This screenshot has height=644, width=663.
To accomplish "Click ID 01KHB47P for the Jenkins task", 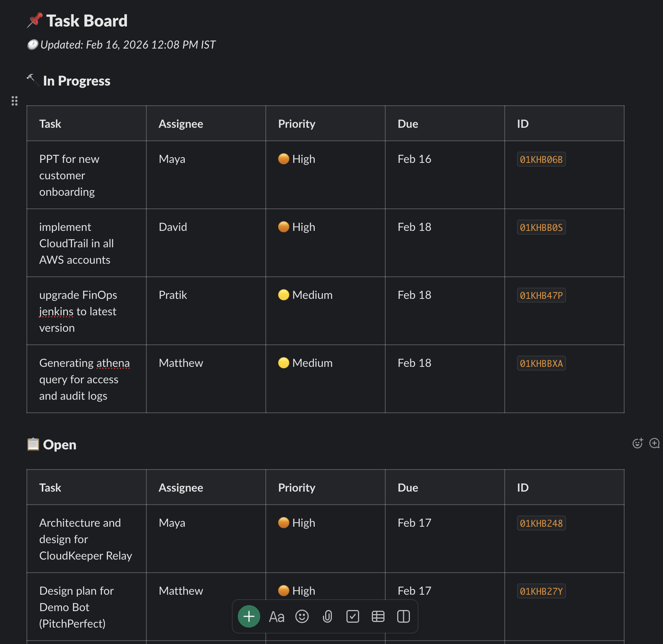I will tap(541, 295).
